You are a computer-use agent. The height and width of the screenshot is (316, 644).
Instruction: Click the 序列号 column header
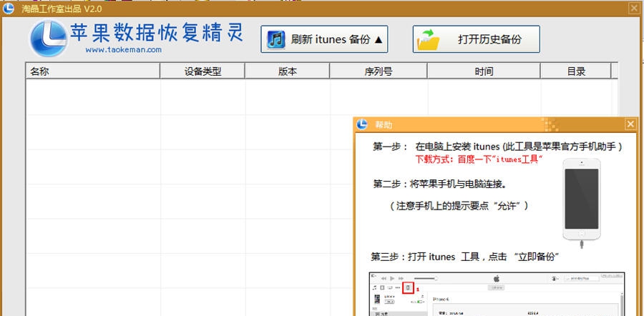pos(379,71)
